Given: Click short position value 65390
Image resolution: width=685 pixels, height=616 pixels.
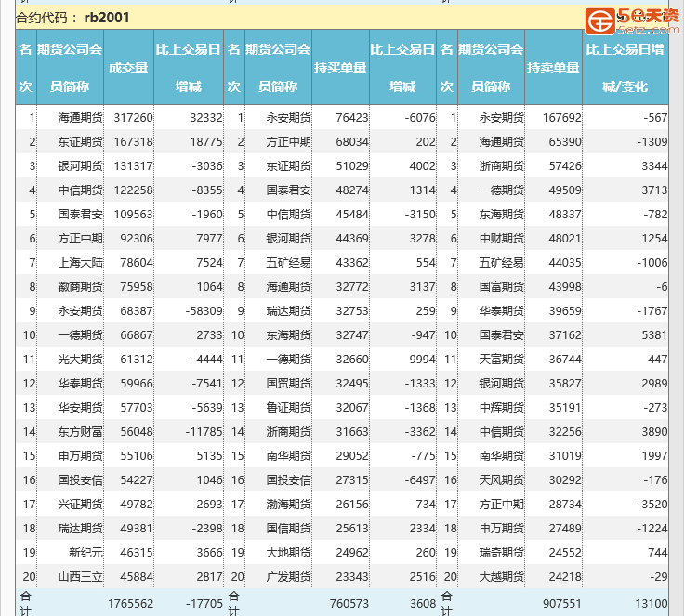Looking at the screenshot, I should [565, 142].
